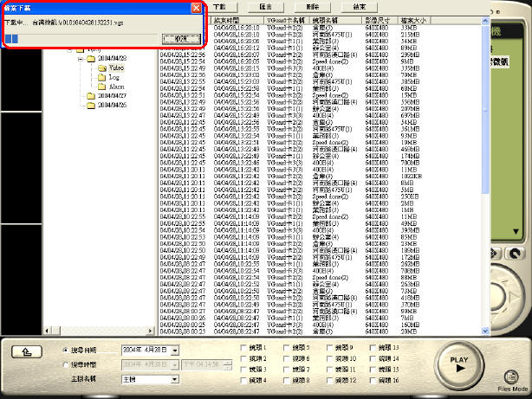
Task: Select the row with file size 469MB
Action: [x=319, y=150]
